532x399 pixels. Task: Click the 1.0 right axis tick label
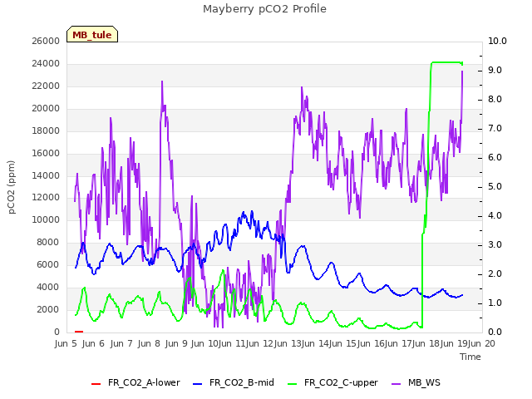(495, 303)
